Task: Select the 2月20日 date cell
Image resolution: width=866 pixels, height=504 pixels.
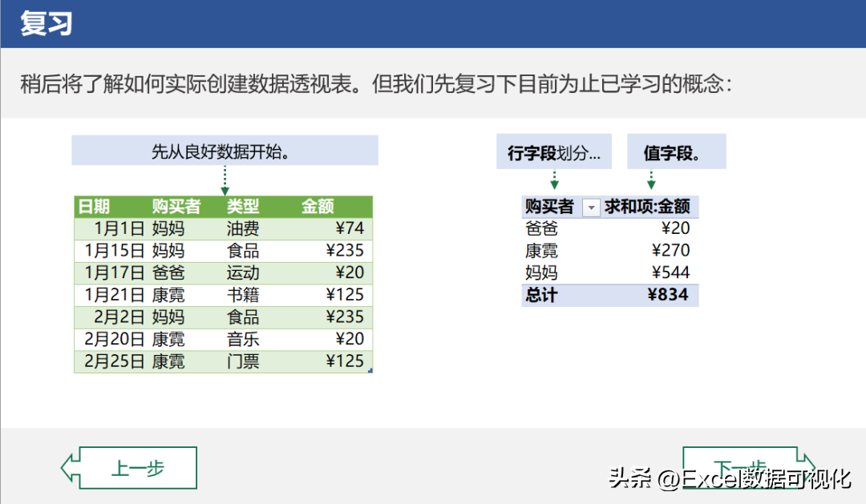Action: [115, 339]
